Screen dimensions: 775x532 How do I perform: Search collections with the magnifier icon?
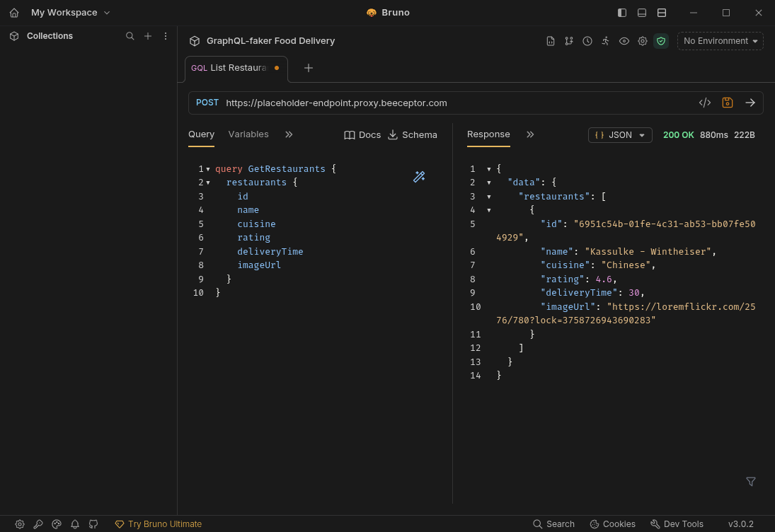pos(130,36)
